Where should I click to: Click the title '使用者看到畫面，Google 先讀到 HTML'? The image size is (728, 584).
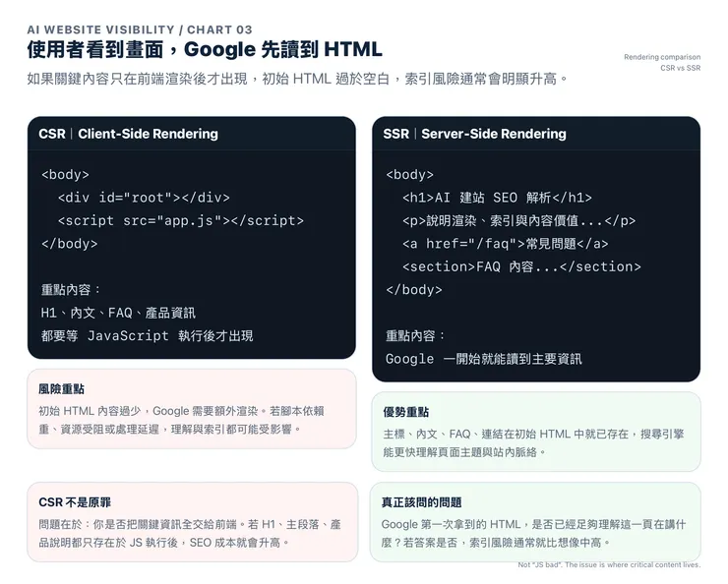click(x=205, y=49)
